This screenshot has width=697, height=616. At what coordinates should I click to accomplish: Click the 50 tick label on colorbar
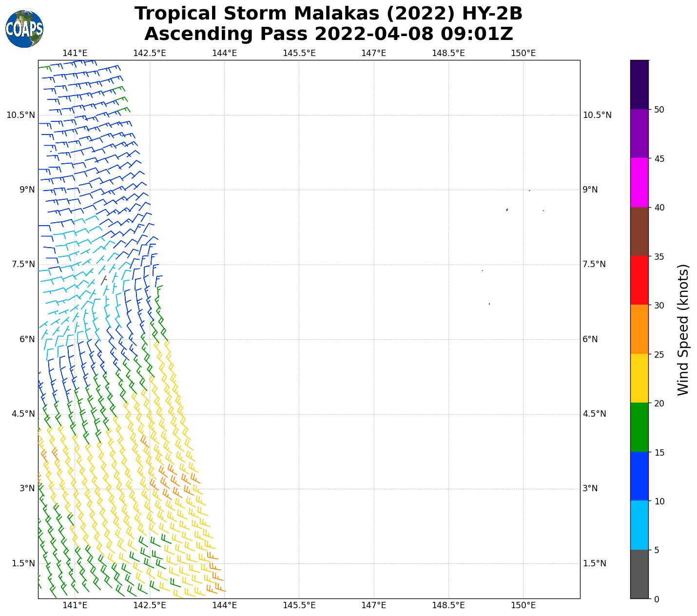point(659,110)
